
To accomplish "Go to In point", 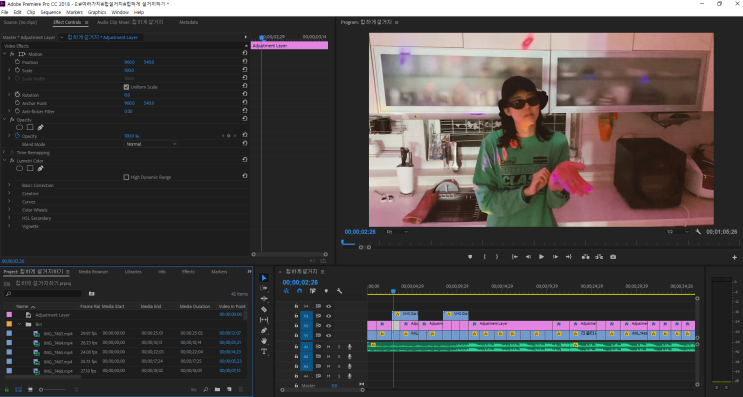I will [515, 257].
